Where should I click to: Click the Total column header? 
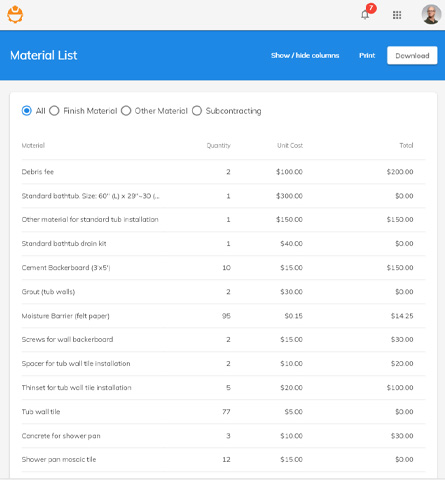406,145
